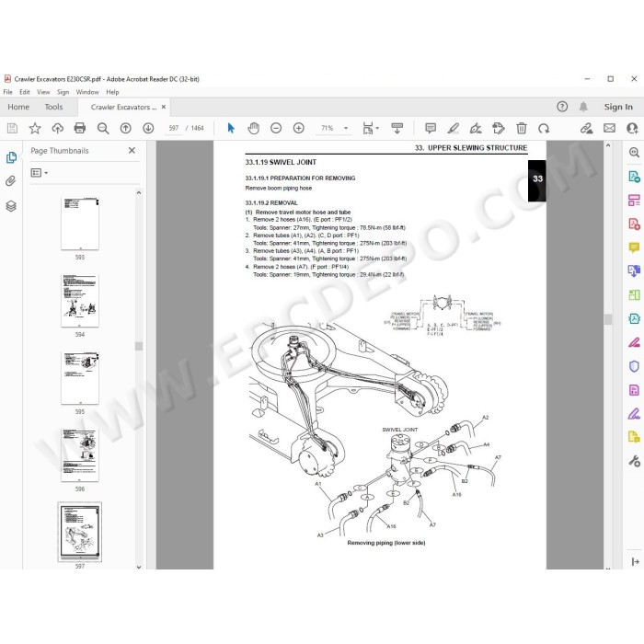Select page 594 thumbnail

coord(80,300)
